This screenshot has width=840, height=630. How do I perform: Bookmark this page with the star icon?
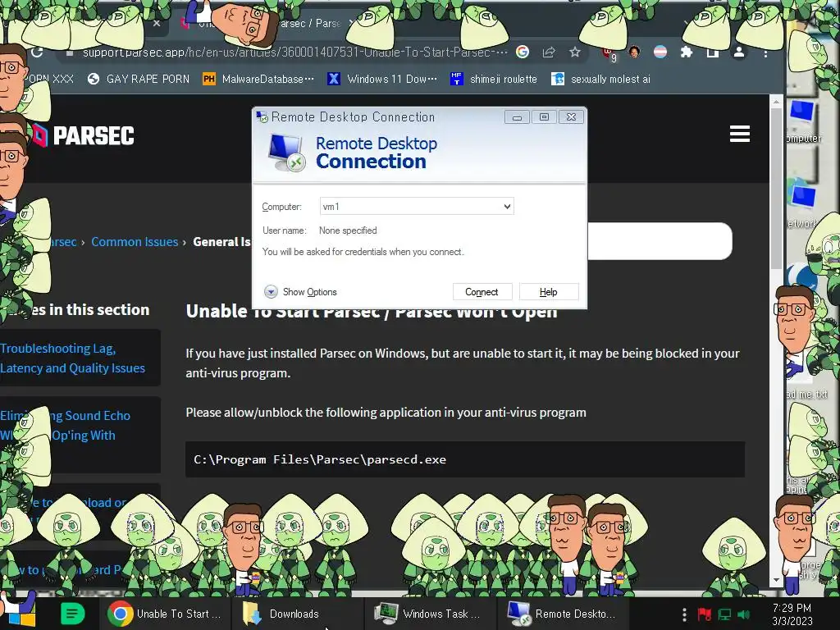[x=575, y=52]
